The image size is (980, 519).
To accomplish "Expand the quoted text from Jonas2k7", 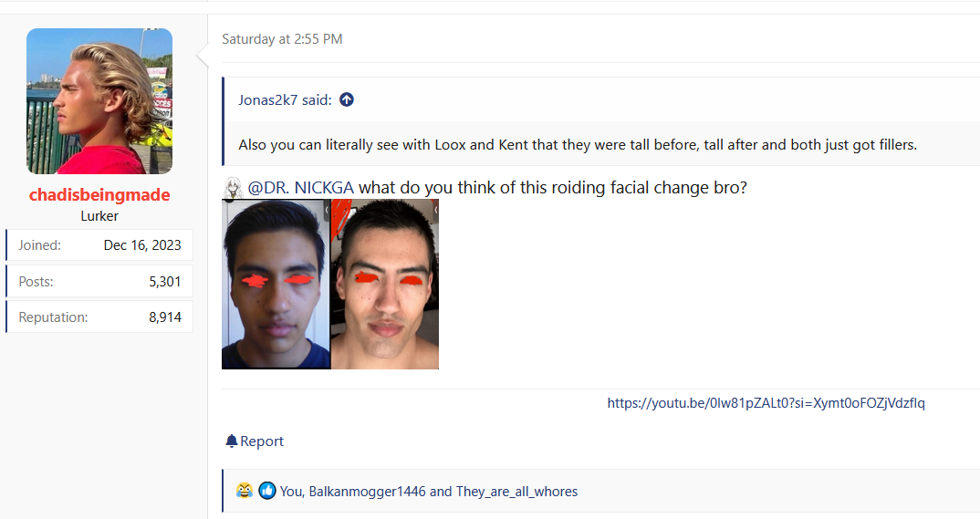I will click(584, 145).
